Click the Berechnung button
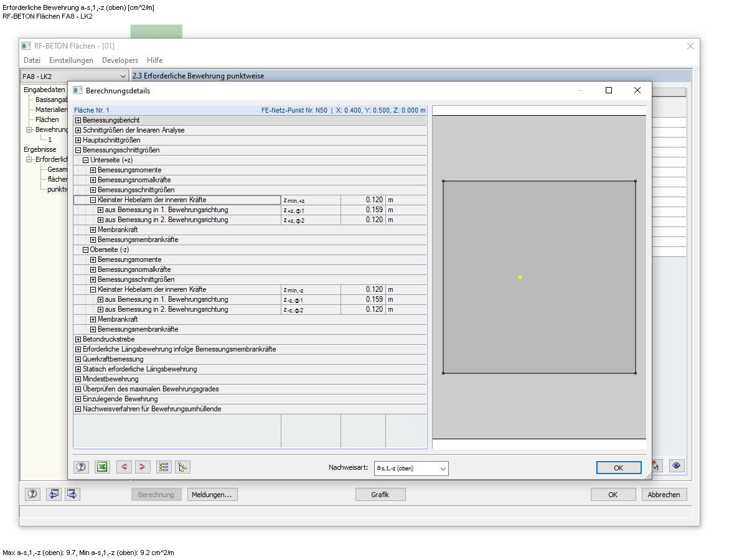The width and height of the screenshot is (747, 560). 156,495
